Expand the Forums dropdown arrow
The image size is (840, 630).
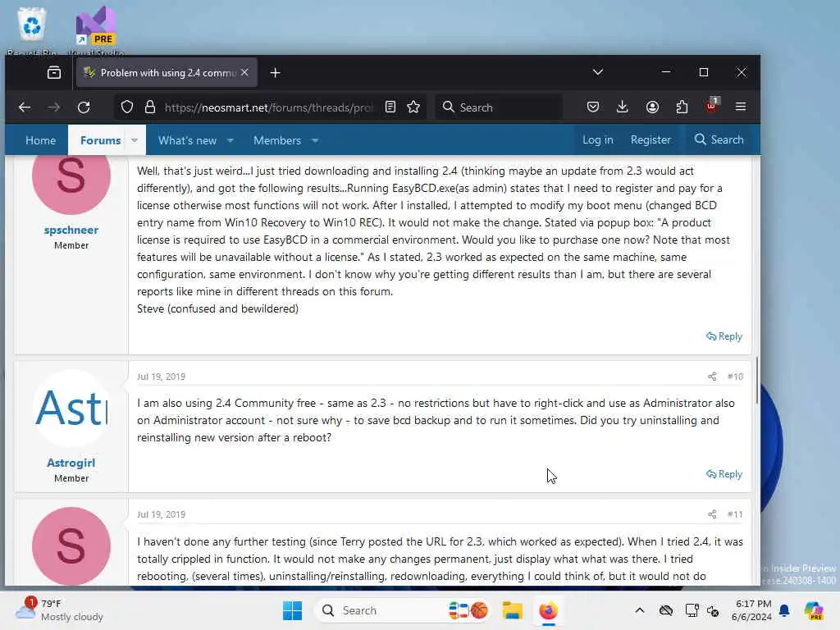coord(135,140)
